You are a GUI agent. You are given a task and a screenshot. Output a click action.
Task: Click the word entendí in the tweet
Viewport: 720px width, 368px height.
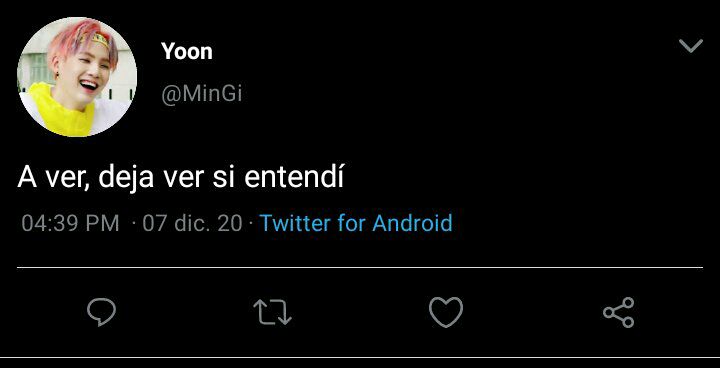click(294, 178)
